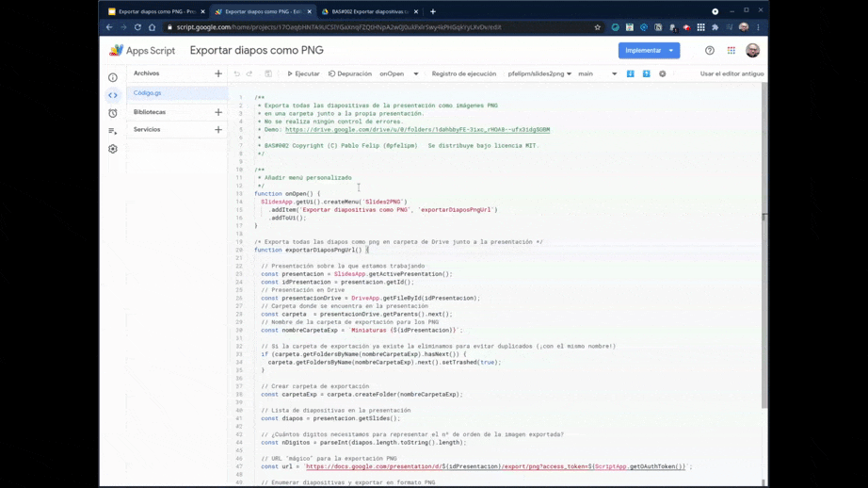Add a new file with Archivos plus

coord(218,73)
